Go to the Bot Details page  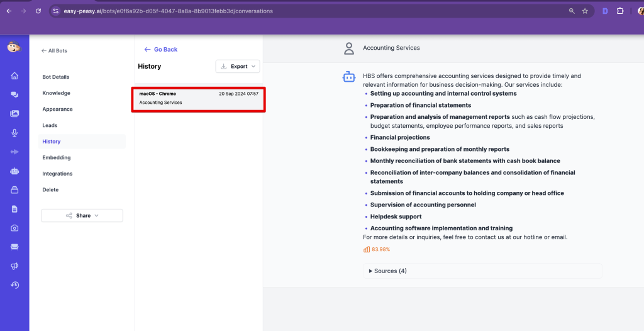click(56, 77)
